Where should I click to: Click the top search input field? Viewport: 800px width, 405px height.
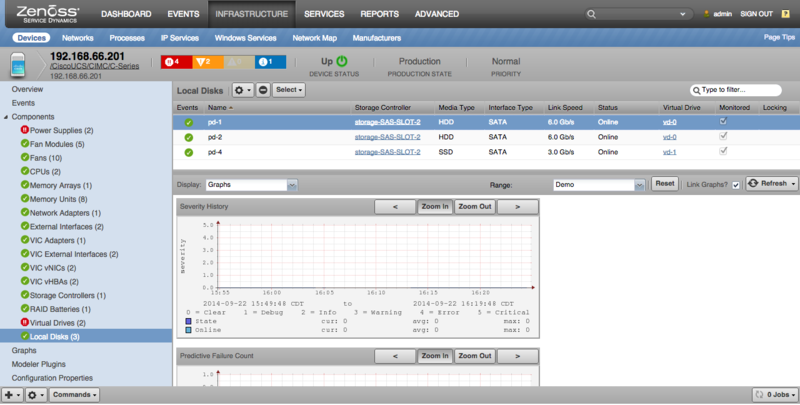tap(639, 14)
